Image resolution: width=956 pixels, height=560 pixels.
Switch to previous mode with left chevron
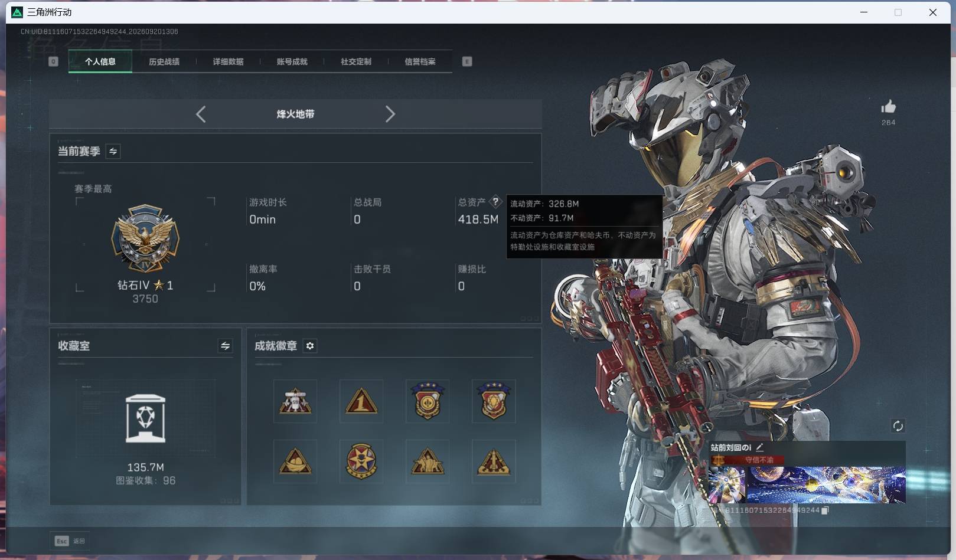click(x=201, y=114)
